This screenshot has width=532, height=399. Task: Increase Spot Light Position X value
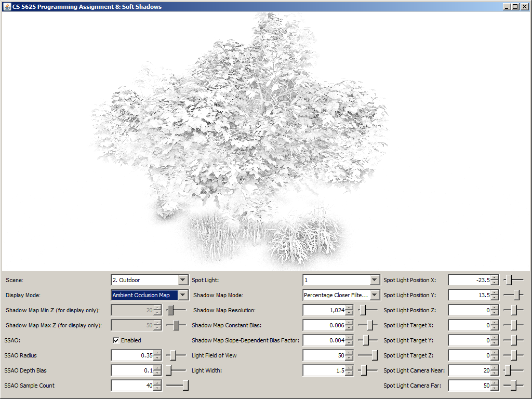point(494,277)
